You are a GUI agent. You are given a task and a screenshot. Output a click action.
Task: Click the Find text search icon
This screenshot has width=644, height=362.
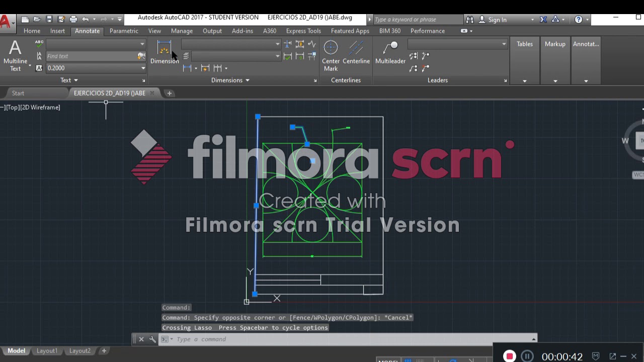(141, 56)
